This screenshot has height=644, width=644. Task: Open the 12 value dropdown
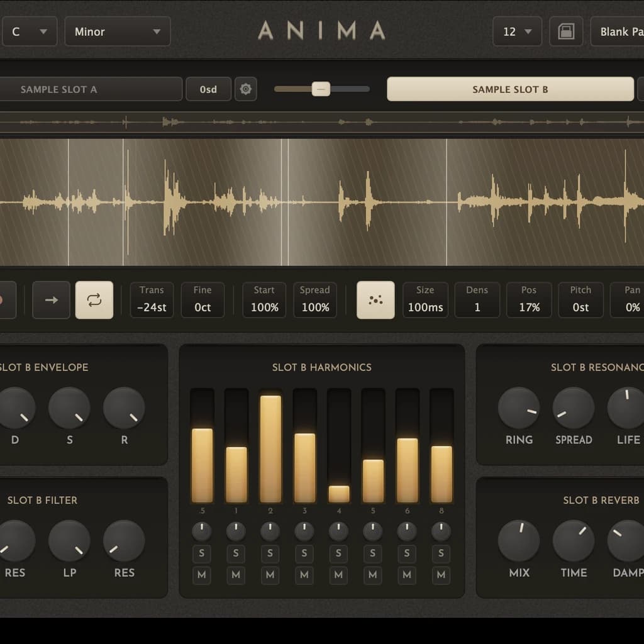point(517,31)
